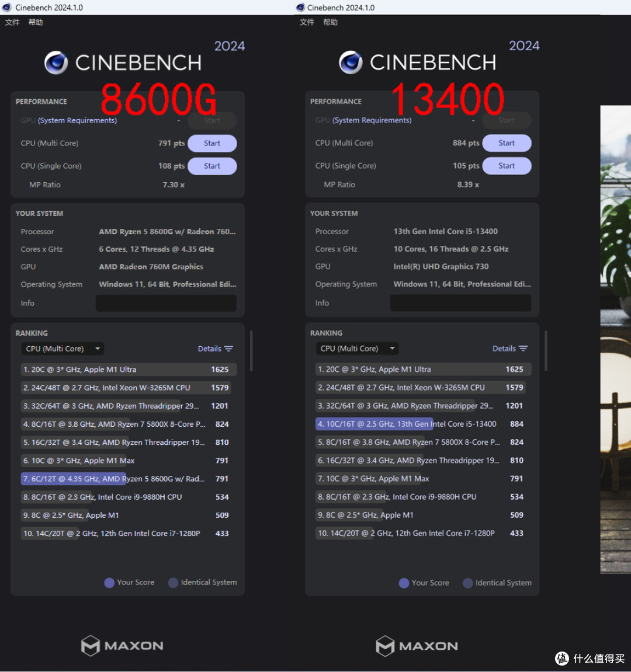Click disabled GPU Start button in right window

pyautogui.click(x=507, y=120)
